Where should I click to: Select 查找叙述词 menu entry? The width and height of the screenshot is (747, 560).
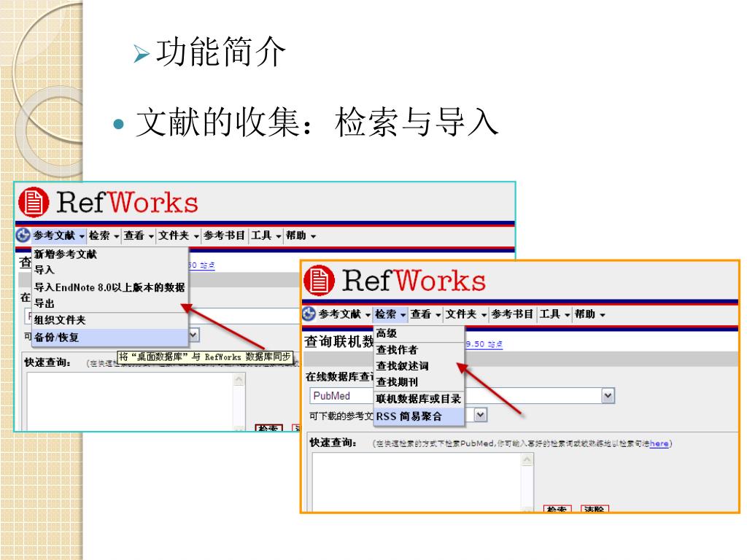click(419, 366)
